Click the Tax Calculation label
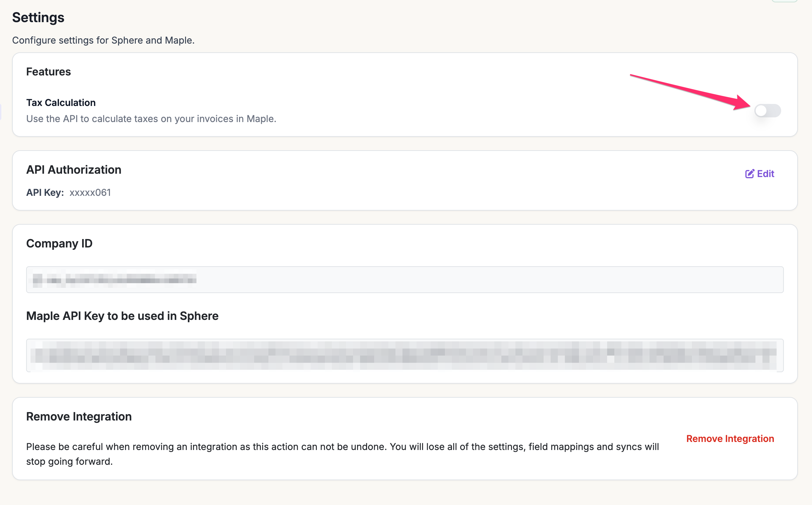Screen dimensions: 812x505 pos(61,103)
